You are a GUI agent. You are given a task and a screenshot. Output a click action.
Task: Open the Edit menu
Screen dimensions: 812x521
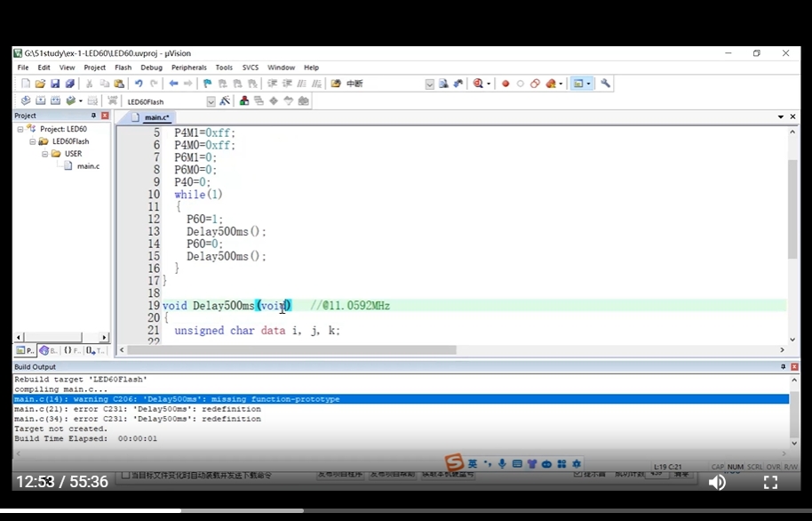pyautogui.click(x=44, y=68)
